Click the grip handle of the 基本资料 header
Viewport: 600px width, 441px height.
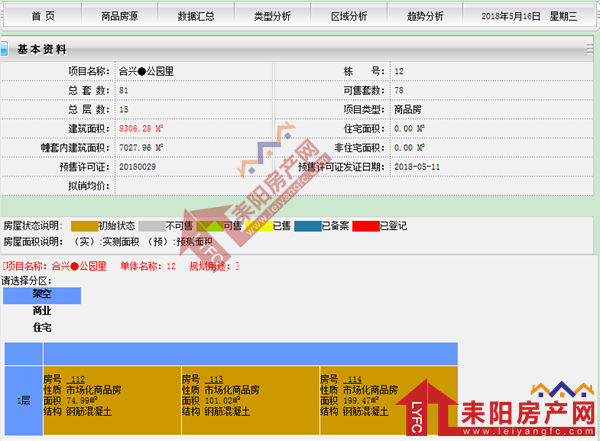(590, 49)
